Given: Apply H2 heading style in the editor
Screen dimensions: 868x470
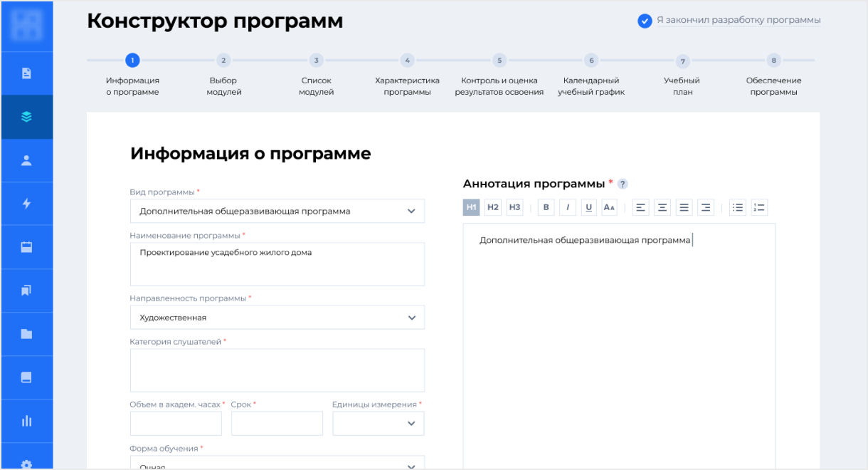Looking at the screenshot, I should (493, 207).
